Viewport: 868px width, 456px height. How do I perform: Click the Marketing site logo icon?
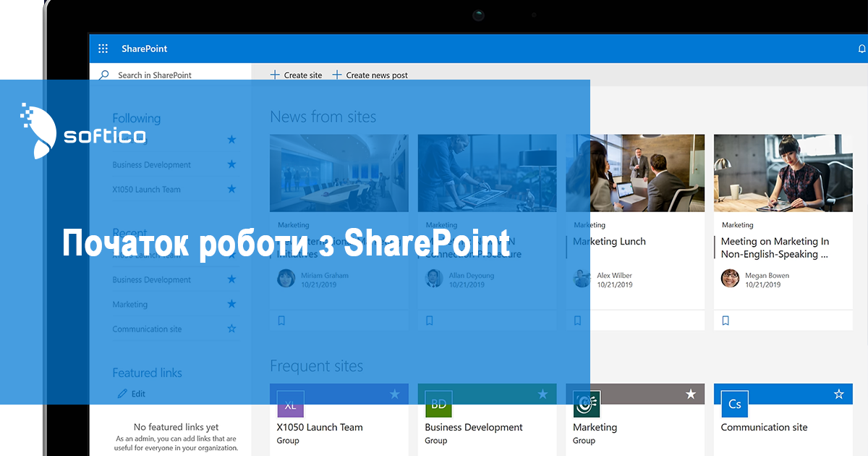pyautogui.click(x=586, y=404)
